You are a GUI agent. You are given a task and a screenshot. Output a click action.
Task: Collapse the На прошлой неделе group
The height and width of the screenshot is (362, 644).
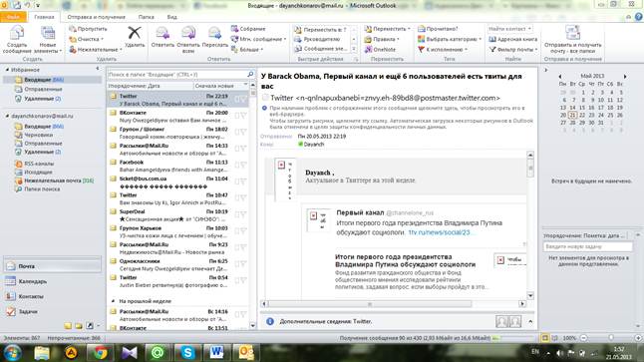[114, 301]
